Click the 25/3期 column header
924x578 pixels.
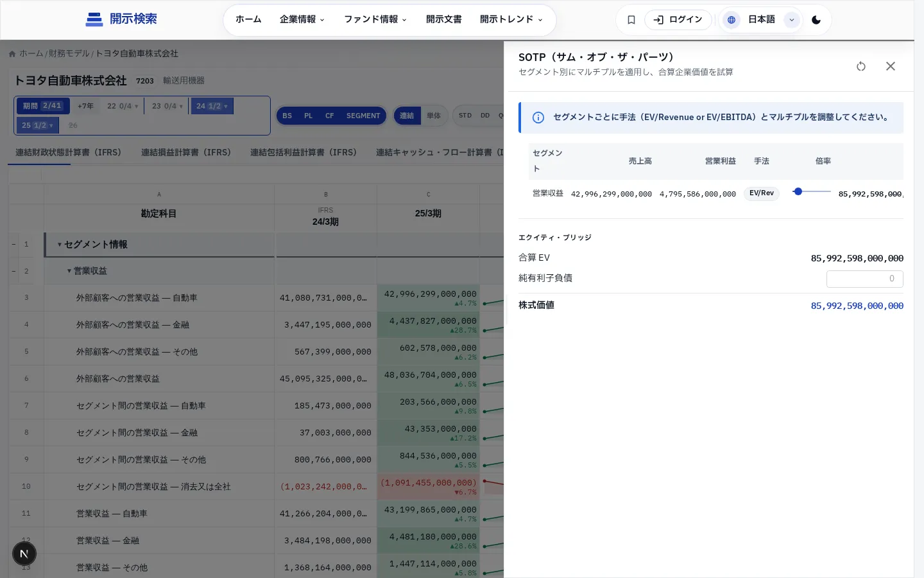click(x=428, y=214)
